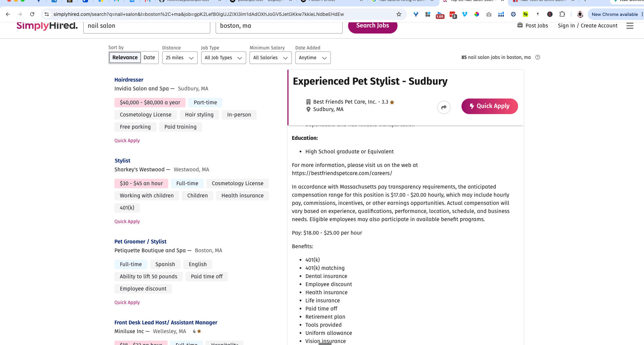The width and height of the screenshot is (644, 345).
Task: Click the New Chrome available button
Action: (x=615, y=14)
